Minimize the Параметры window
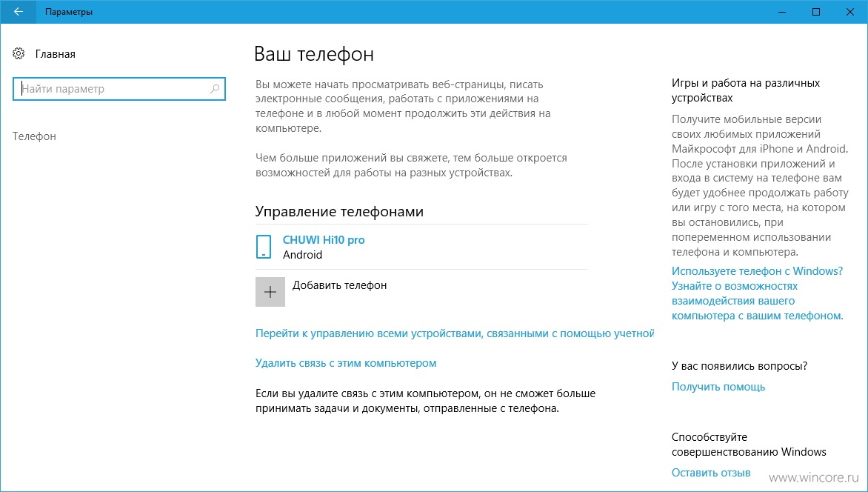 click(782, 12)
